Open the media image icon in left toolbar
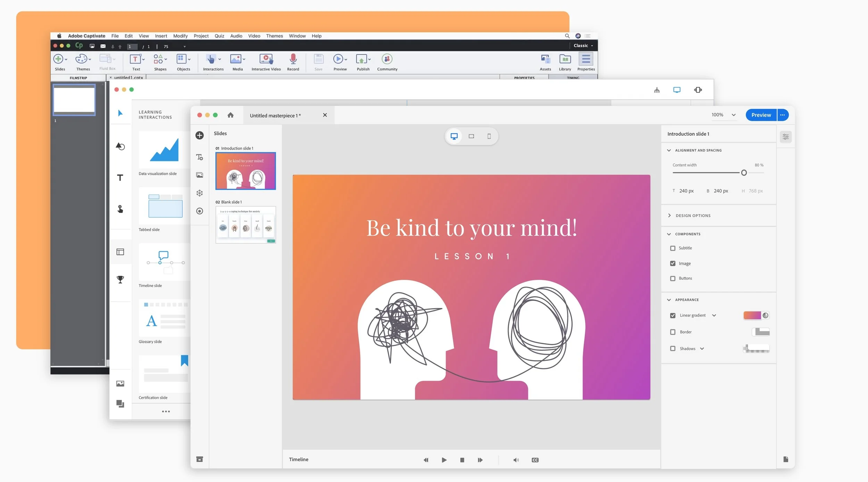868x482 pixels. [x=199, y=175]
